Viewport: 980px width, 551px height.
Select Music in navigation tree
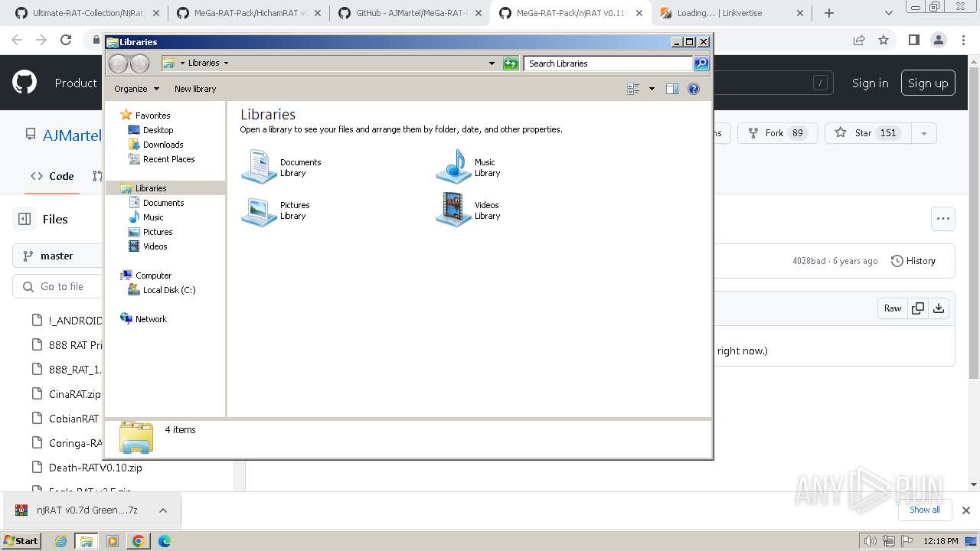(153, 217)
